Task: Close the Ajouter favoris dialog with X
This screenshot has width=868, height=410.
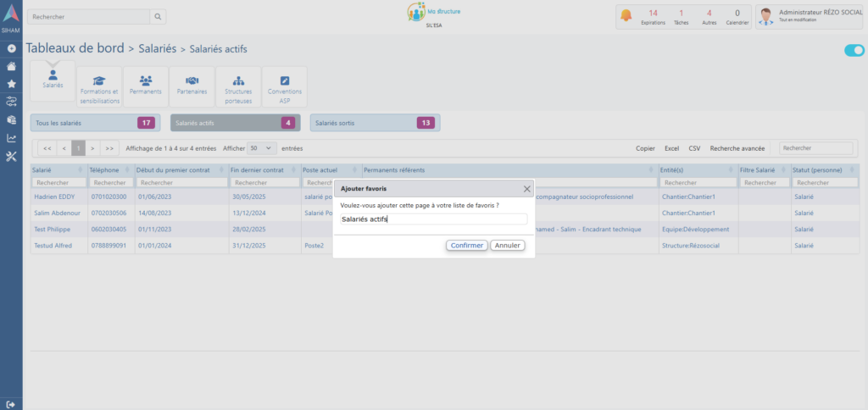Action: pos(526,189)
